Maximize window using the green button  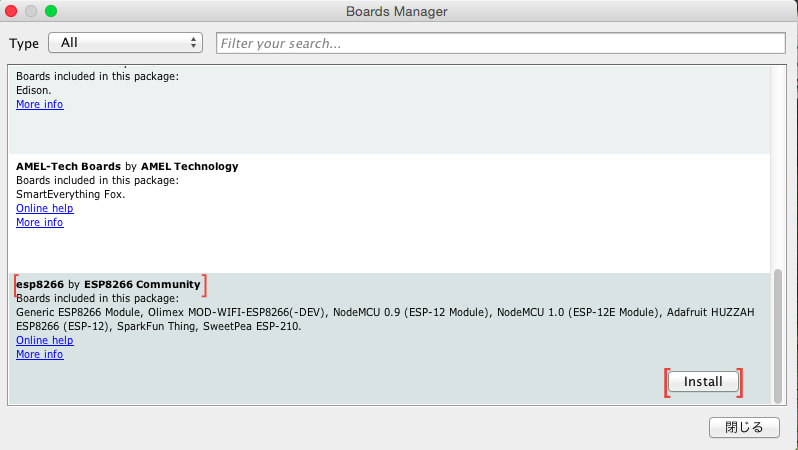click(x=51, y=11)
